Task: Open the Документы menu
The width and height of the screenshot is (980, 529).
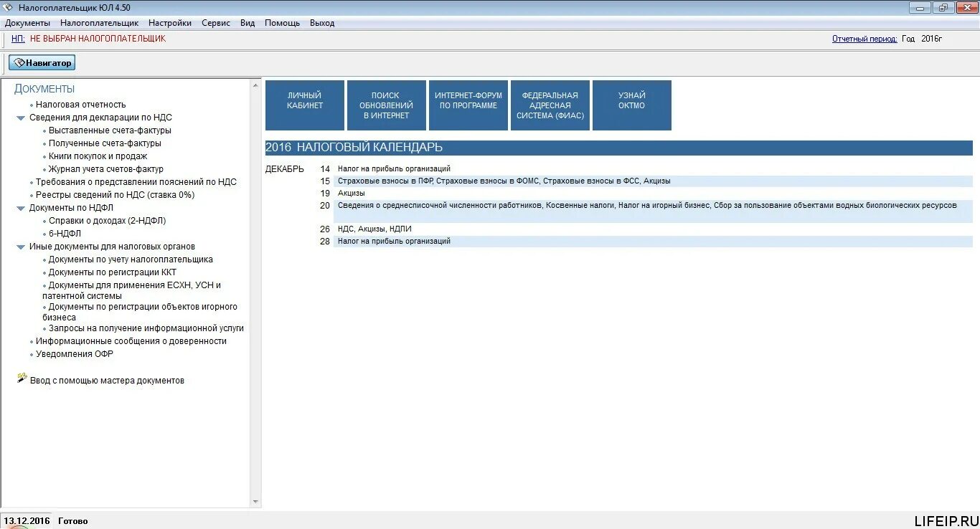Action: [27, 23]
